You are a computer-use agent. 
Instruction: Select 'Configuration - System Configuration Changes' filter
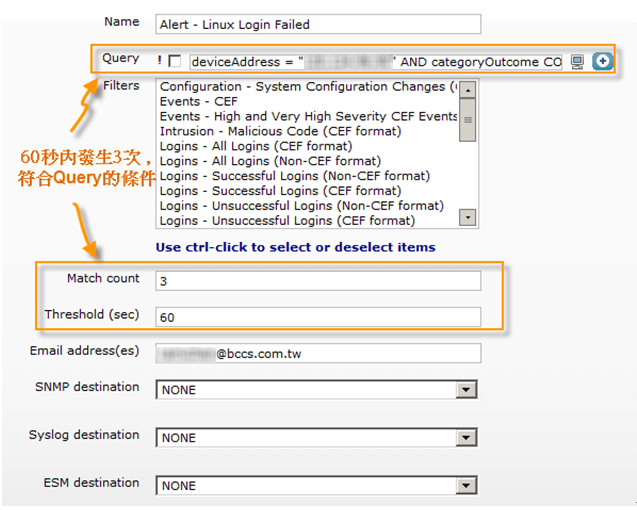305,87
